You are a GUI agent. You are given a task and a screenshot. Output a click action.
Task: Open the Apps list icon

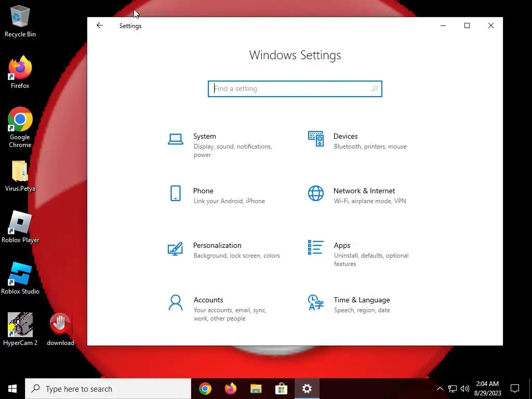[x=315, y=247]
